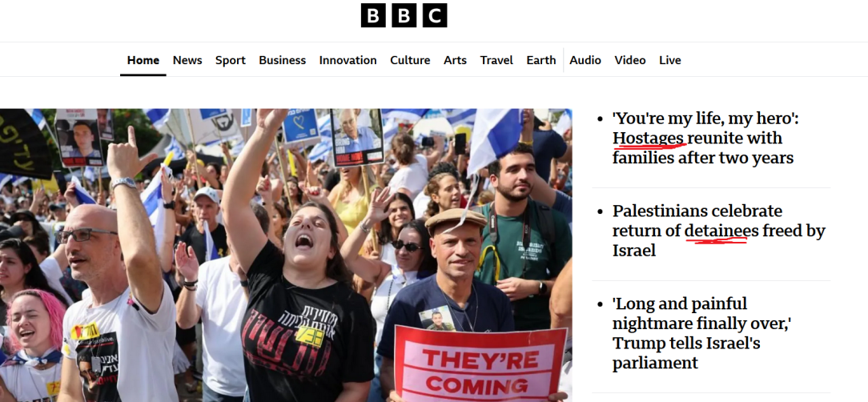Open the Trump tells Israel's parliament headline

[702, 333]
